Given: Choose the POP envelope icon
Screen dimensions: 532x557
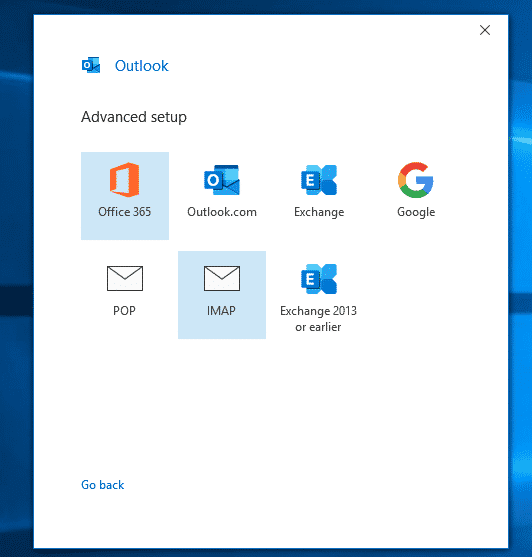Looking at the screenshot, I should (125, 278).
